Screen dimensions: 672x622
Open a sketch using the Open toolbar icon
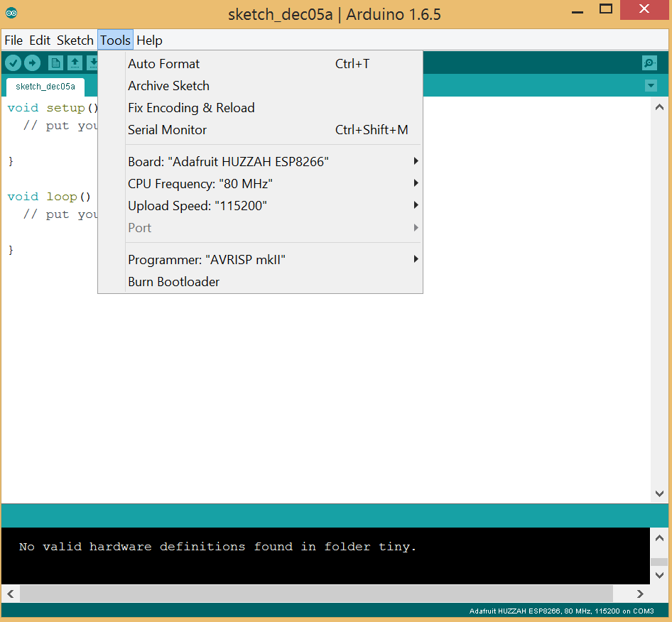(75, 62)
